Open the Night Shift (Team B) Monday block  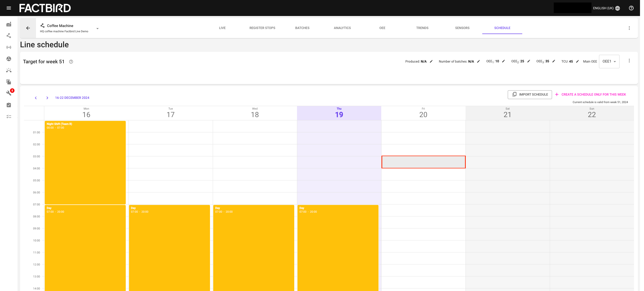click(85, 162)
